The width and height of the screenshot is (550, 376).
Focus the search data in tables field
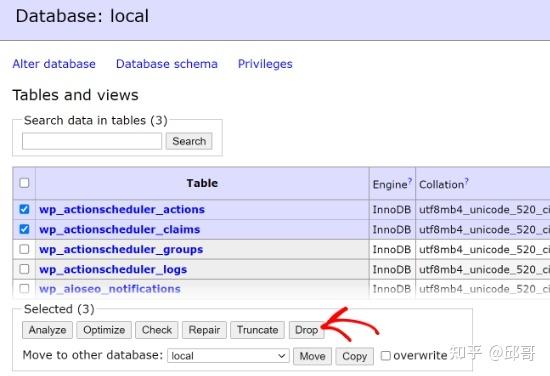(92, 141)
